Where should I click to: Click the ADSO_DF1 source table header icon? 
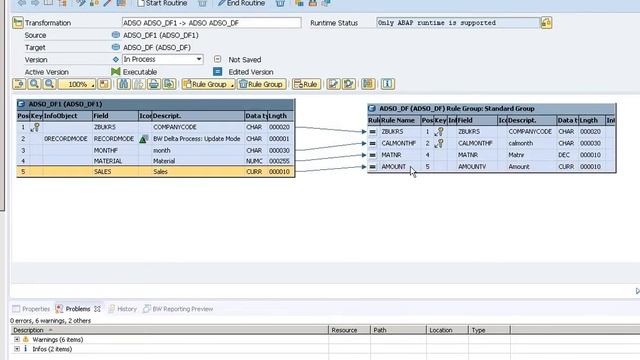click(21, 104)
